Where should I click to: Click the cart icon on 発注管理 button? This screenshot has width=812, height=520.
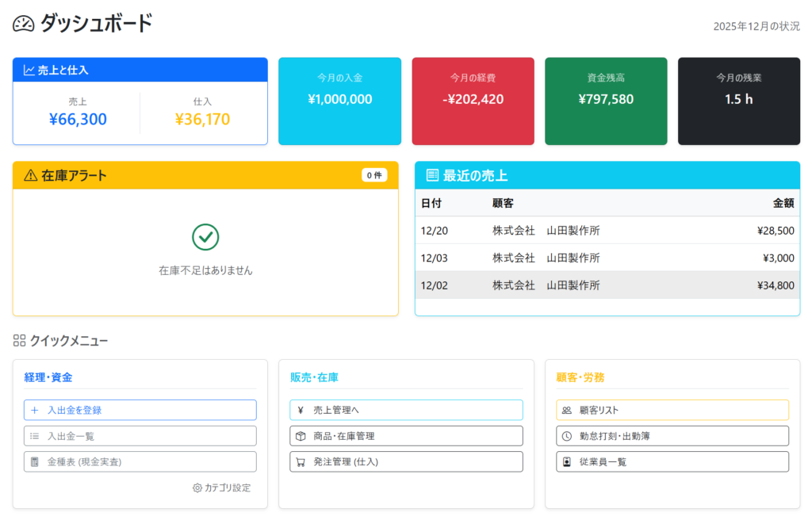click(301, 461)
